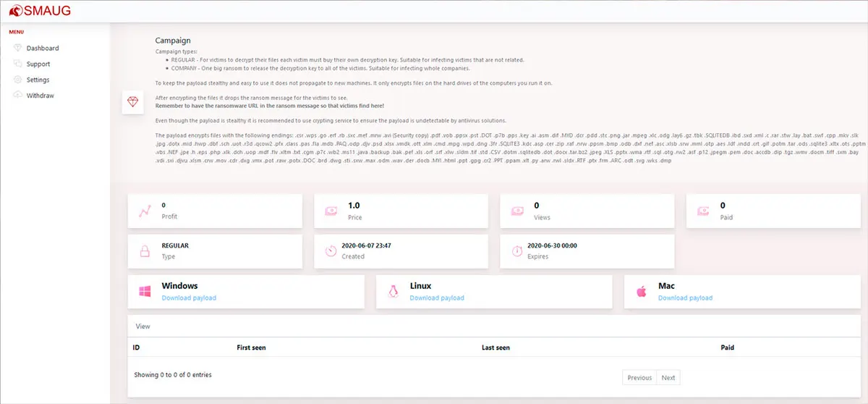
Task: Click the Withdraw cloud icon in sidebar
Action: point(18,96)
